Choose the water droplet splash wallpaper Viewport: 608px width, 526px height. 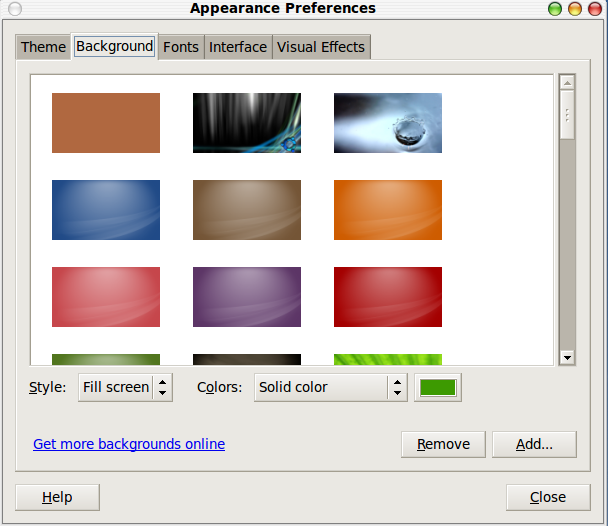(x=388, y=123)
